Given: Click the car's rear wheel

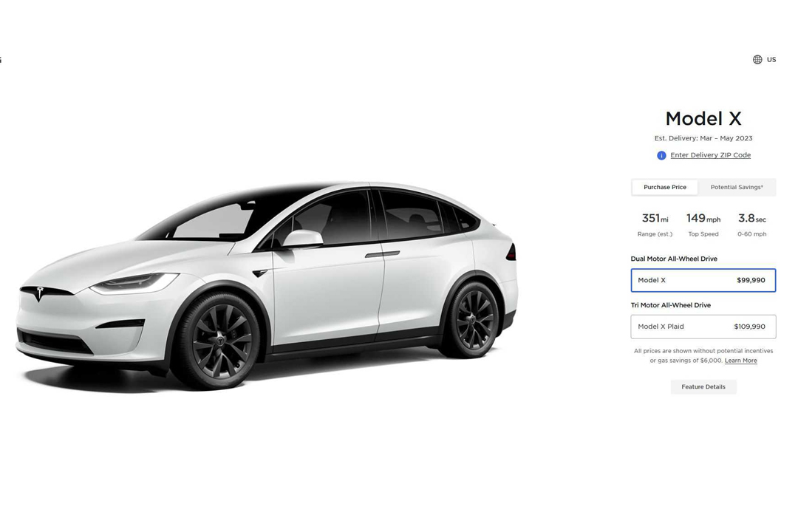Looking at the screenshot, I should tap(471, 320).
